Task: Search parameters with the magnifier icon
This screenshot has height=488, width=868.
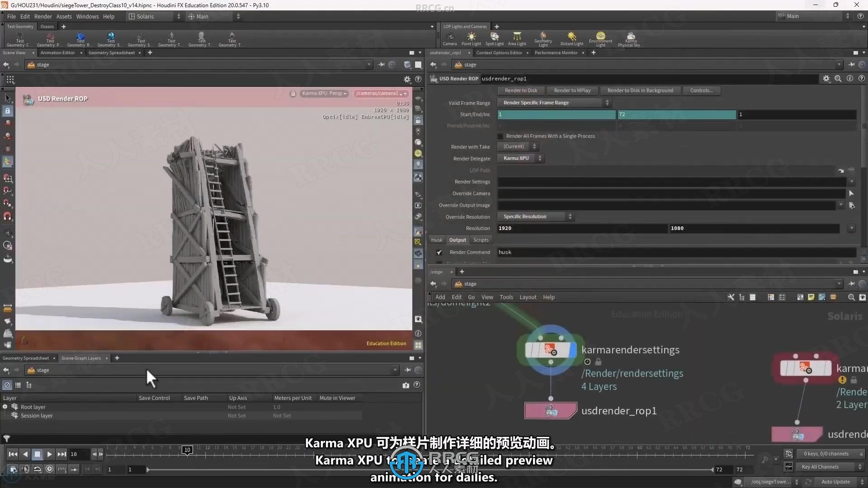Action: tap(838, 79)
